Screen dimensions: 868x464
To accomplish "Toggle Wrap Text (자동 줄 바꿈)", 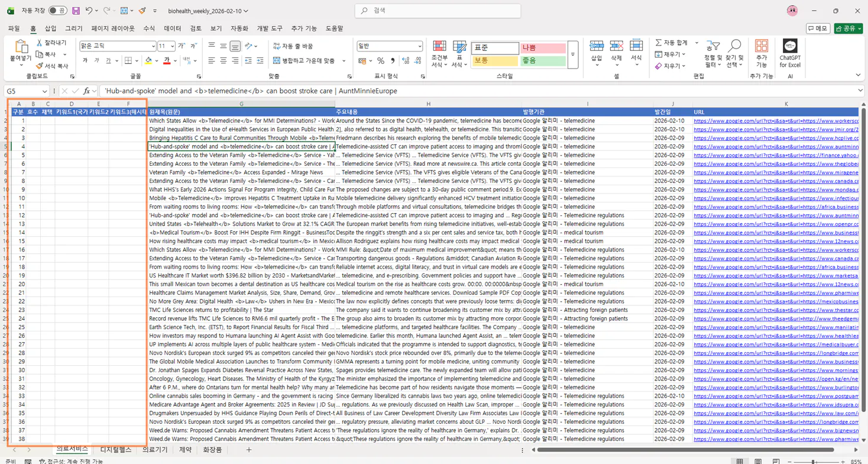I will point(294,46).
